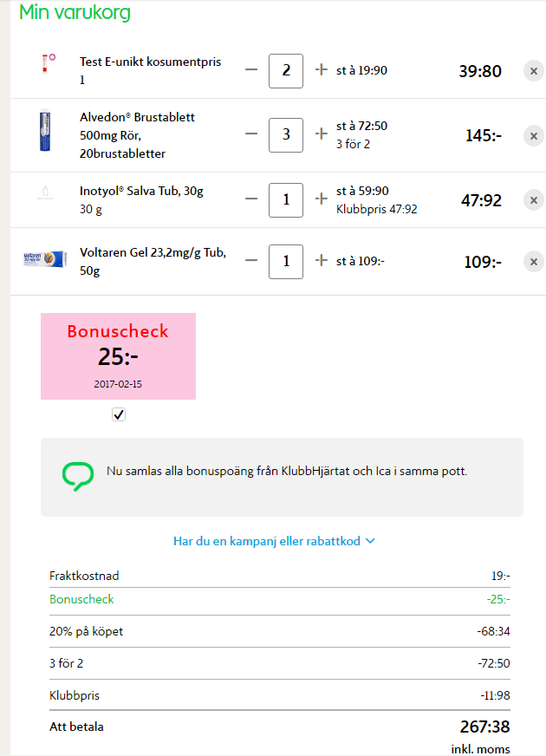Remove Alvedon Brustablett from the cart
Screen dimensions: 546x756
coord(534,135)
